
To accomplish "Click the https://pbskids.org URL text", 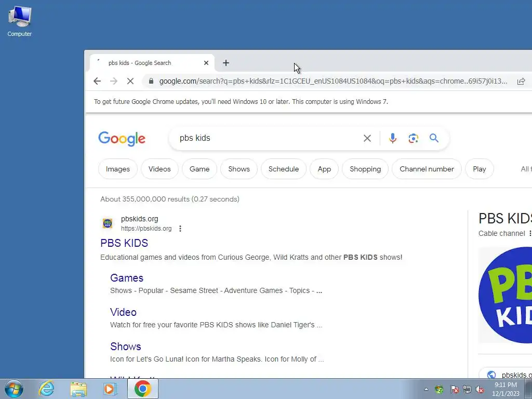I will coord(146,229).
